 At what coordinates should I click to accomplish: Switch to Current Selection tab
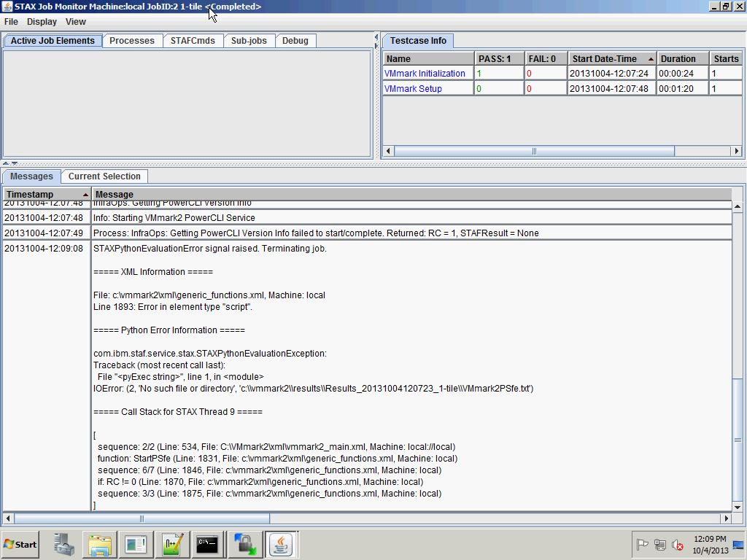[104, 176]
